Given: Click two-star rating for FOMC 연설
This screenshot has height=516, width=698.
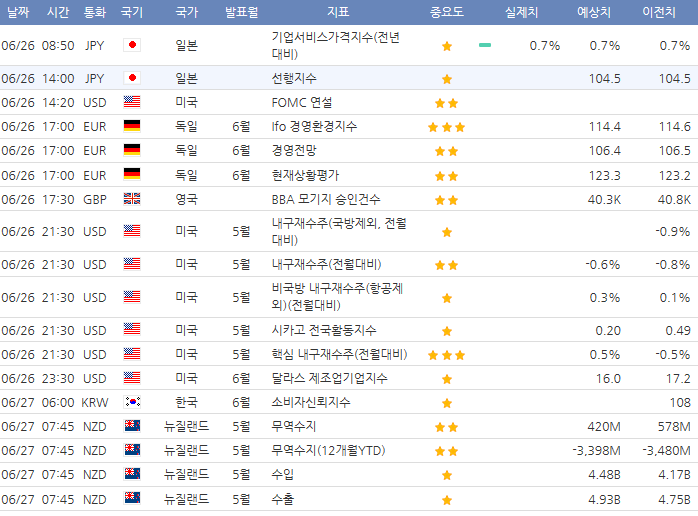Looking at the screenshot, I should pyautogui.click(x=446, y=103).
